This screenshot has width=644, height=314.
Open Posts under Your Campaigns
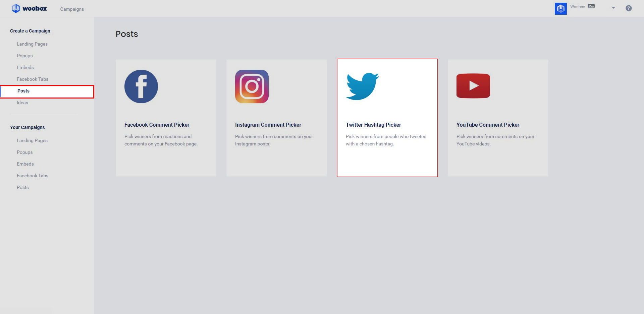[23, 187]
